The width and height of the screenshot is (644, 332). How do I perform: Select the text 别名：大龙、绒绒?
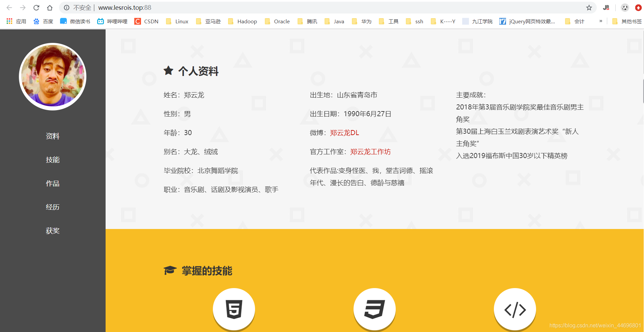coord(191,152)
